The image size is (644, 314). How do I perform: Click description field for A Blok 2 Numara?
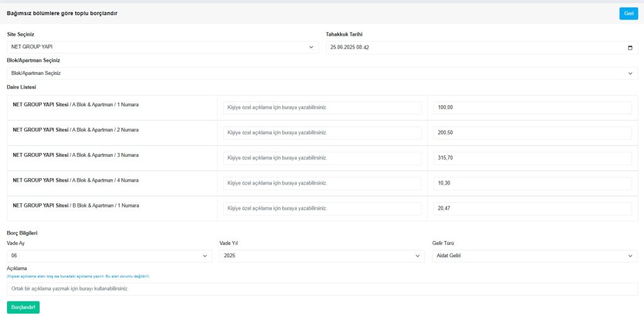tap(322, 133)
